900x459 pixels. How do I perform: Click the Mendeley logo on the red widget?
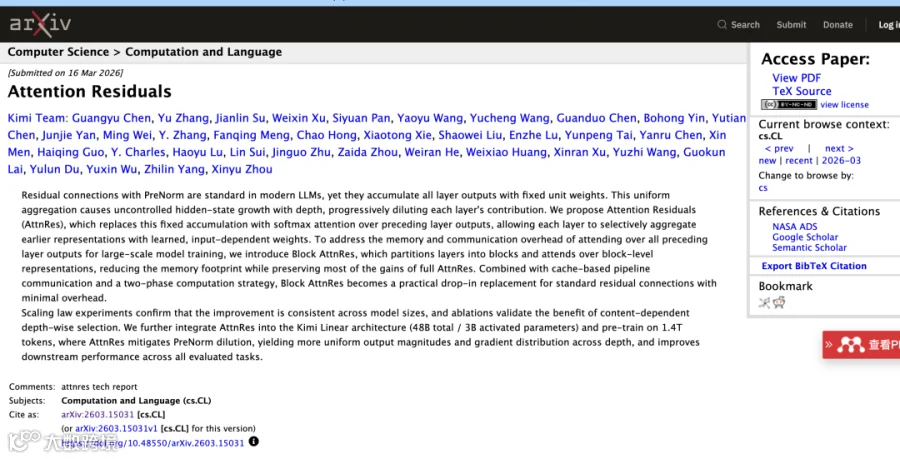pyautogui.click(x=851, y=345)
